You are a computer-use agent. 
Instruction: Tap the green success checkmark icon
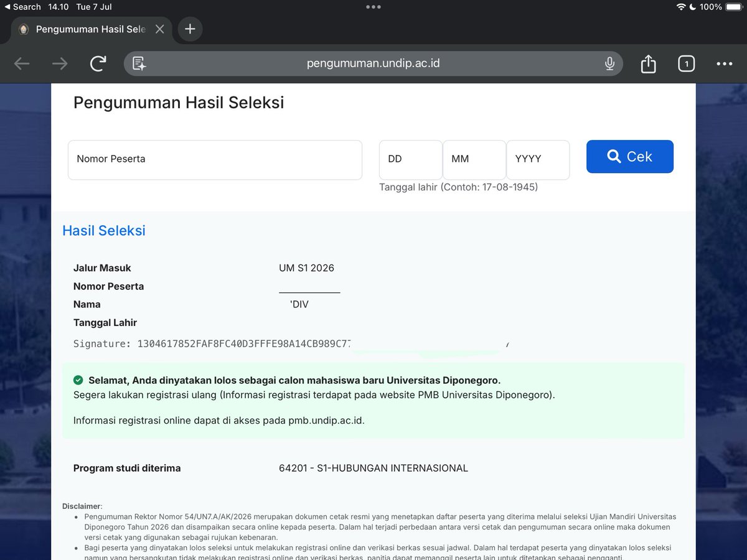click(78, 380)
